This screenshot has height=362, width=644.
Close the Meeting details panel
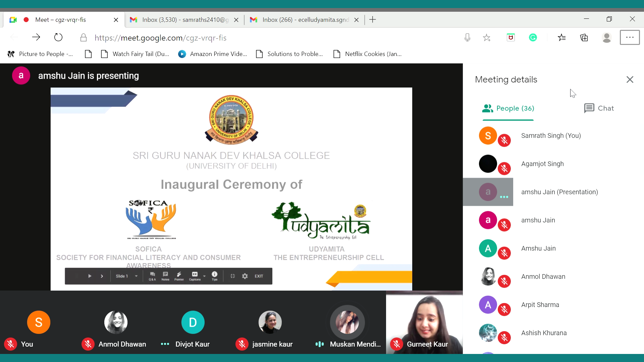coord(630,80)
